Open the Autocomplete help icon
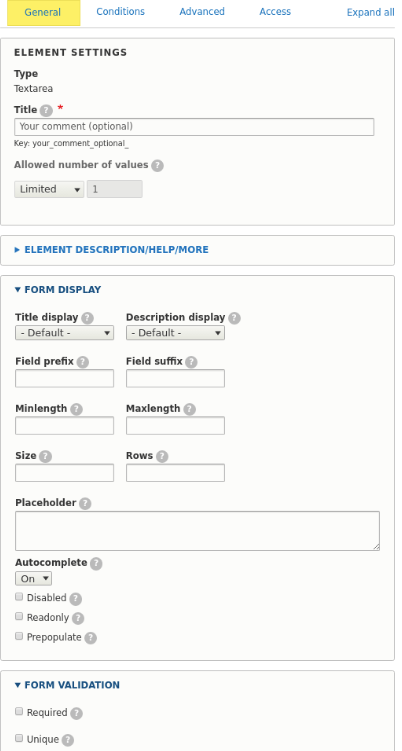Viewport: 402px width, 751px height. [96, 563]
